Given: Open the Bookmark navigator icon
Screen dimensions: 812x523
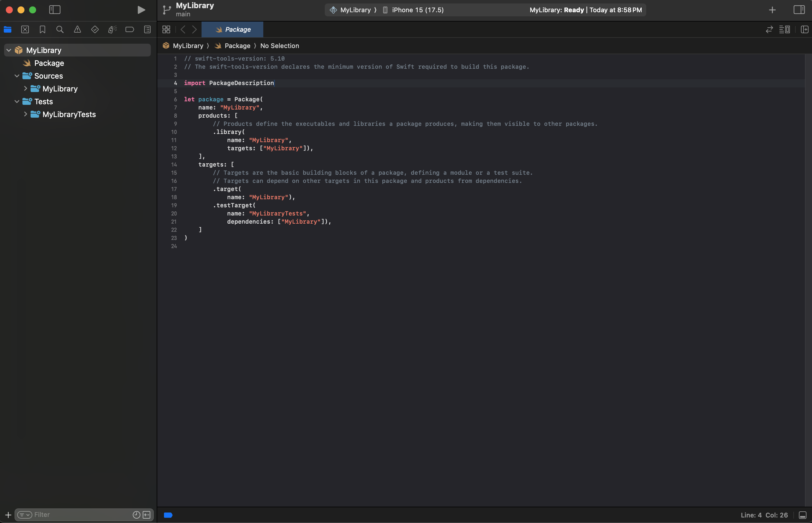Looking at the screenshot, I should click(x=43, y=29).
